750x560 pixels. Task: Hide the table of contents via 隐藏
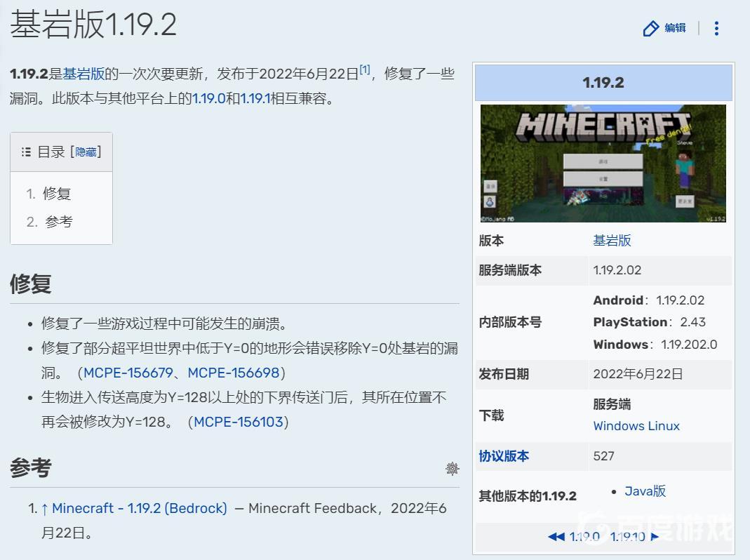(86, 152)
